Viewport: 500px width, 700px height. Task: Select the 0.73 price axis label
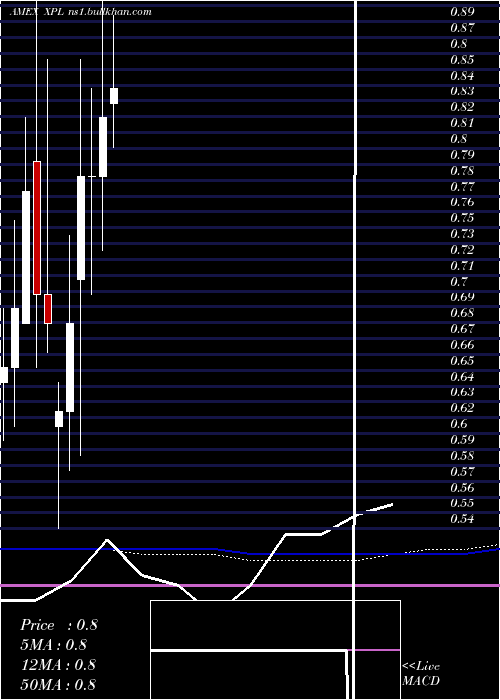[462, 234]
